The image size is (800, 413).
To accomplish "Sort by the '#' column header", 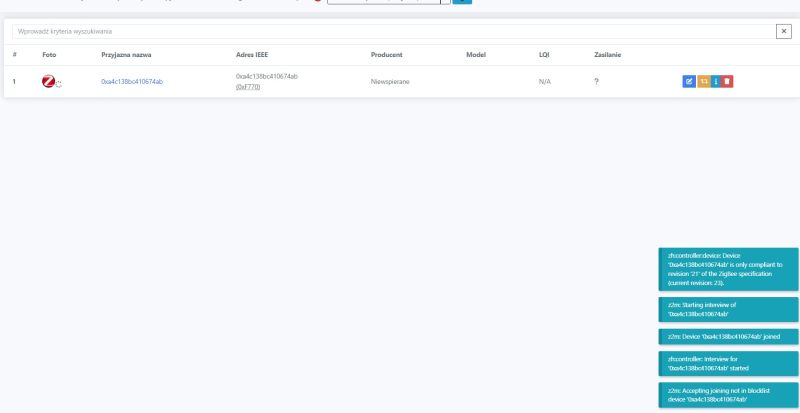I will pyautogui.click(x=14, y=55).
